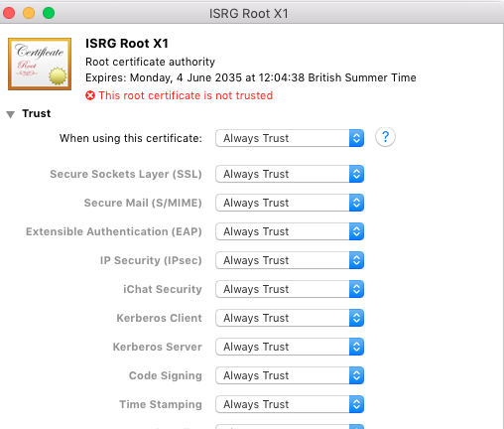This screenshot has height=429, width=504.
Task: Click the root certificate icon image
Action: (x=40, y=64)
